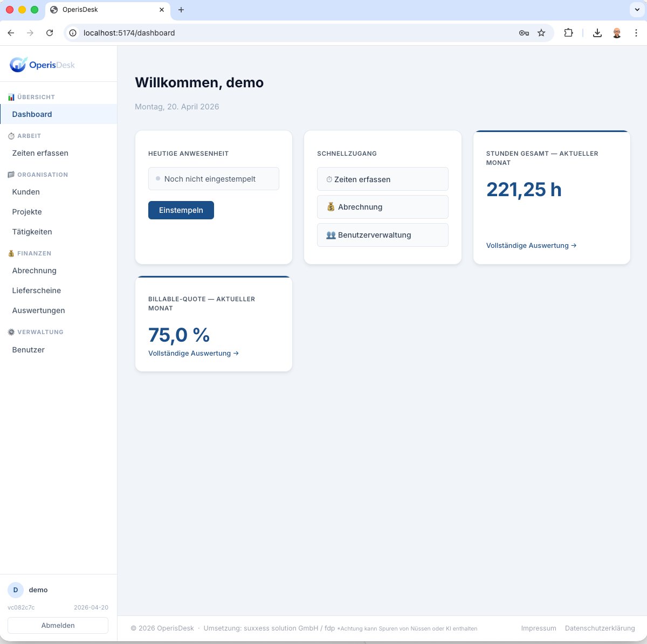Click the money bag icon beside Abrechnung shortcut
The height and width of the screenshot is (644, 647).
(x=330, y=206)
